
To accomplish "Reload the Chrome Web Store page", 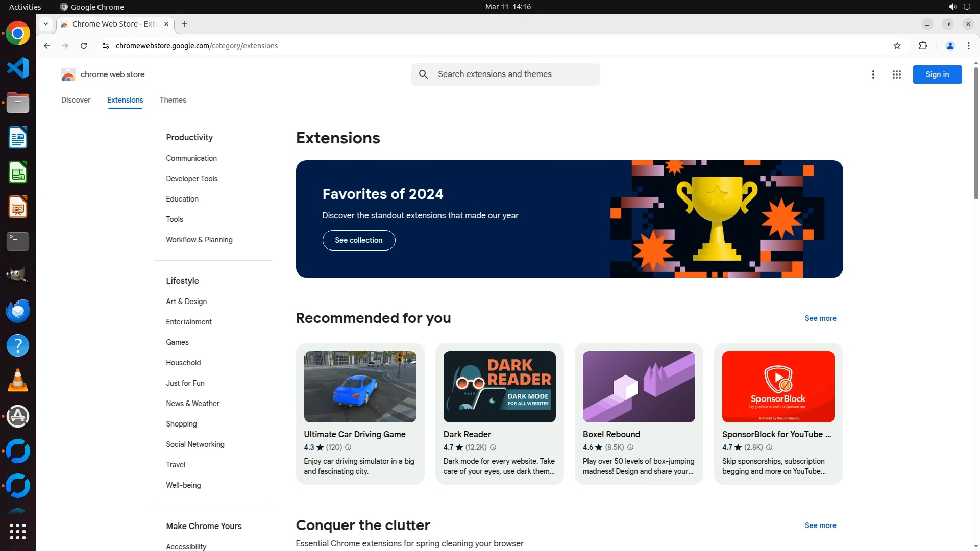I will coord(84,46).
